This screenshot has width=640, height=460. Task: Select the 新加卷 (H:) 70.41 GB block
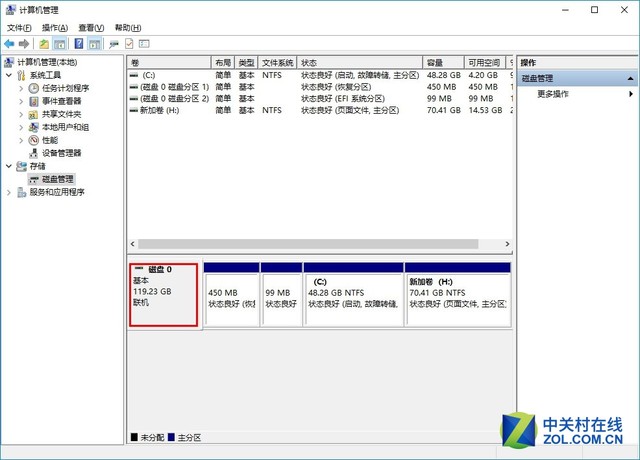tap(458, 295)
